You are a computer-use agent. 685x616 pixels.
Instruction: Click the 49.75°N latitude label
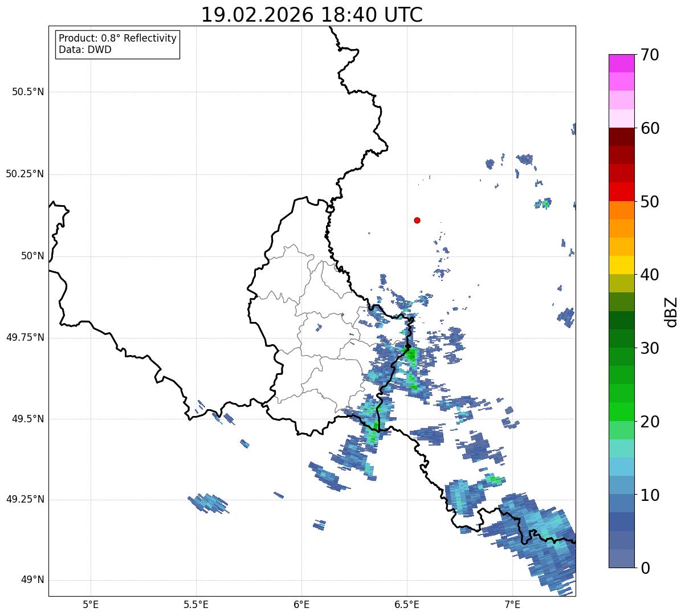click(25, 337)
